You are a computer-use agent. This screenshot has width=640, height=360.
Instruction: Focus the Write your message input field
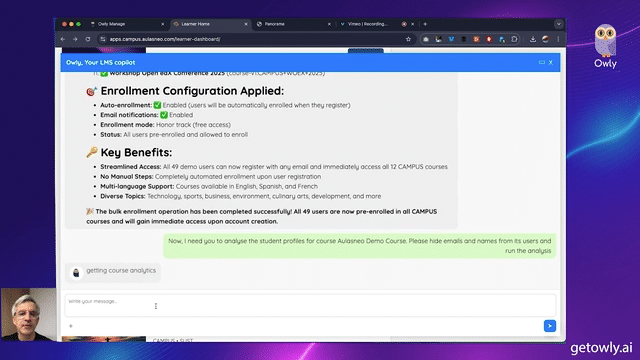point(310,305)
